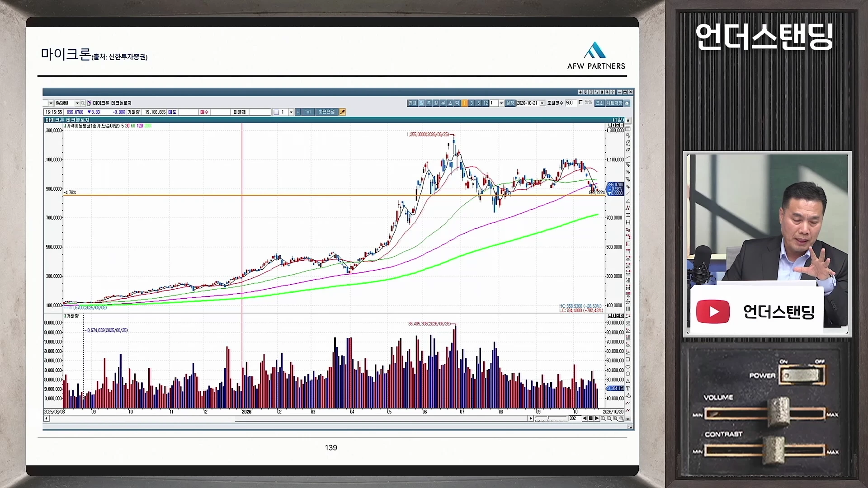The image size is (868, 488).
Task: Click the 조회갯수 field showing 500
Action: point(571,103)
